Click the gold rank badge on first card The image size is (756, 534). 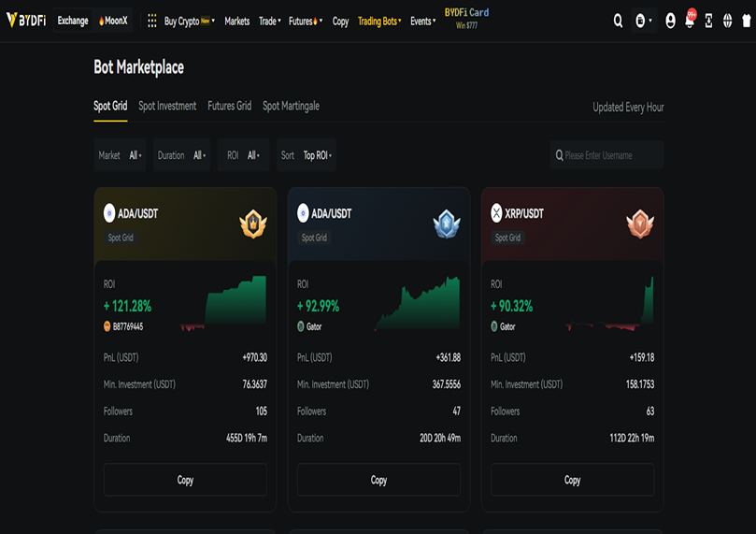[252, 224]
